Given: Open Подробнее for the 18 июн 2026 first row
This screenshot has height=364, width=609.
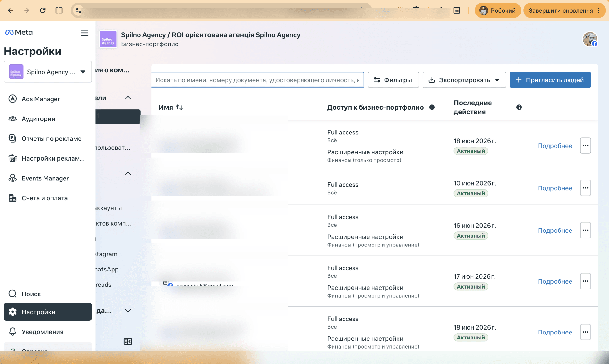Looking at the screenshot, I should (555, 146).
